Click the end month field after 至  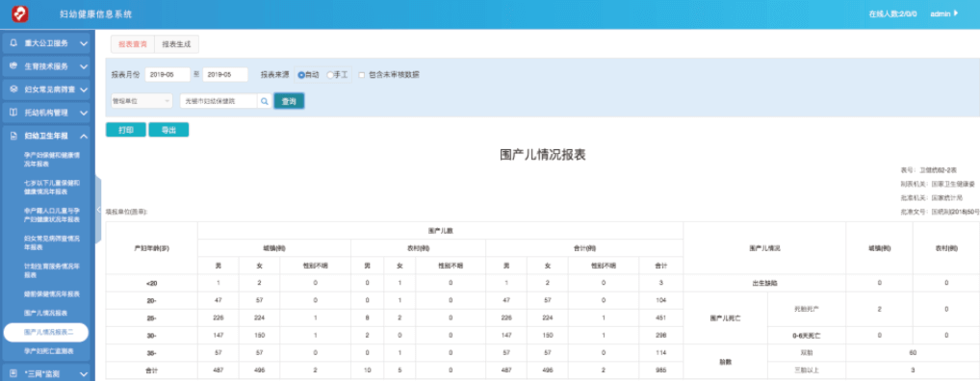(x=225, y=74)
